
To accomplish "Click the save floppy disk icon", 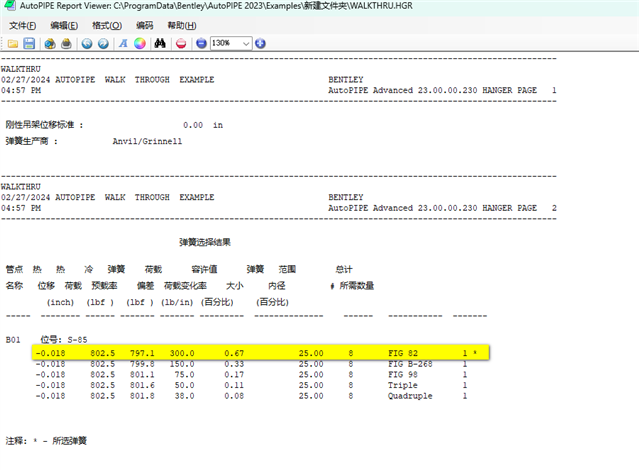I will (29, 44).
